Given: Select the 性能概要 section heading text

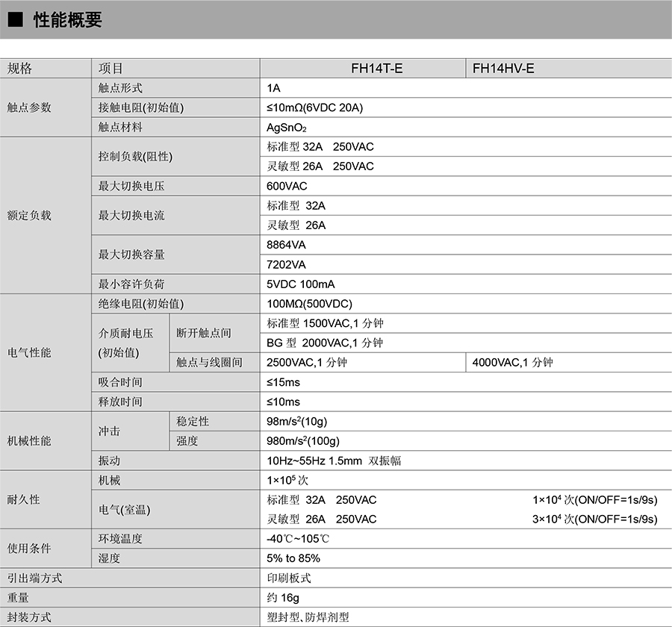Looking at the screenshot, I should point(67,21).
